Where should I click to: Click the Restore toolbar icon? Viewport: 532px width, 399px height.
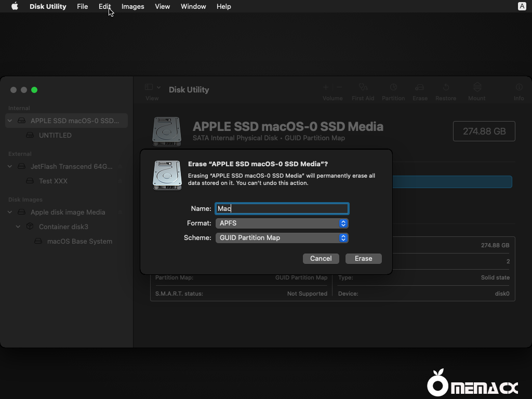[446, 87]
